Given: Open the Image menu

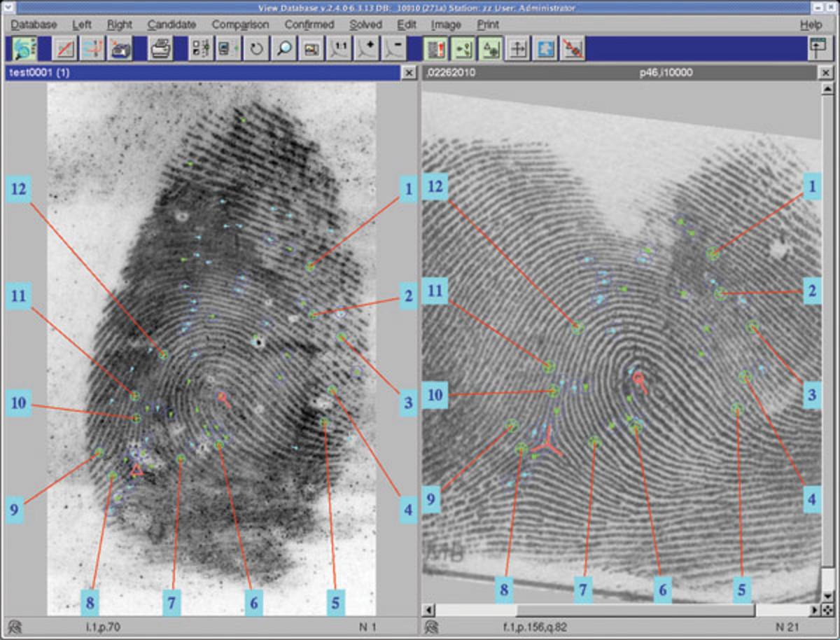Looking at the screenshot, I should (446, 25).
